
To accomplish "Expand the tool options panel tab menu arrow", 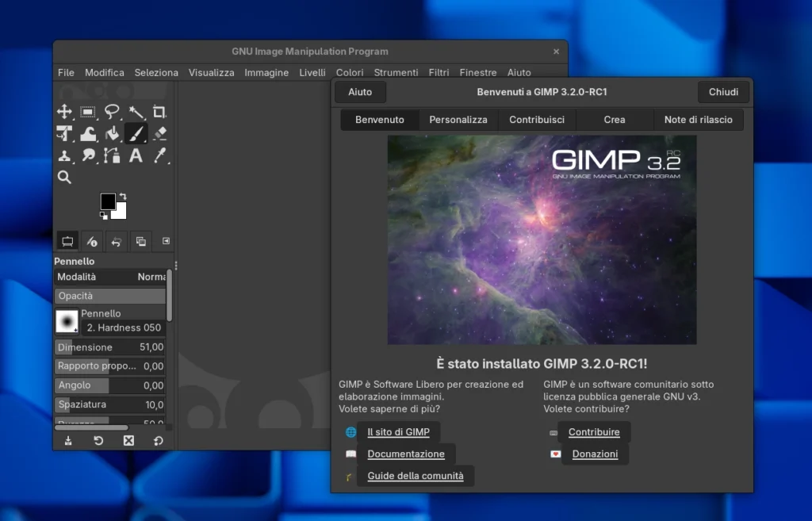I will (166, 241).
